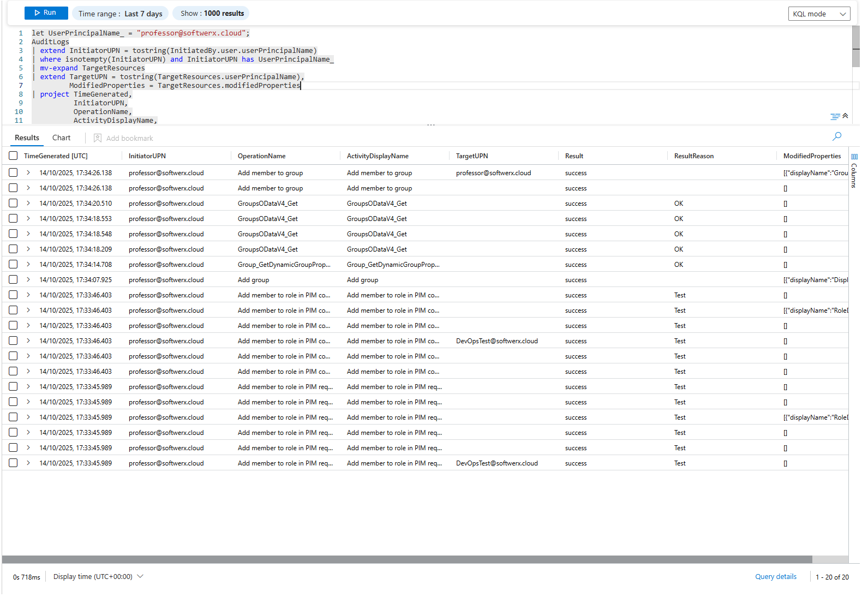Image resolution: width=868 pixels, height=597 pixels.
Task: Open Time range Last 7 days picker
Action: coord(120,14)
